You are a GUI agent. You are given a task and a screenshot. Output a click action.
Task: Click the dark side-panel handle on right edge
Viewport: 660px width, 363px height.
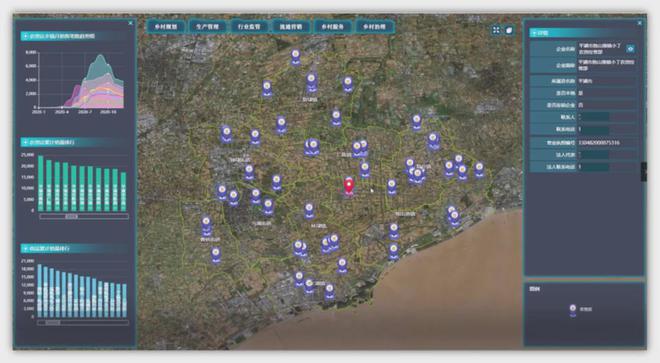click(644, 171)
